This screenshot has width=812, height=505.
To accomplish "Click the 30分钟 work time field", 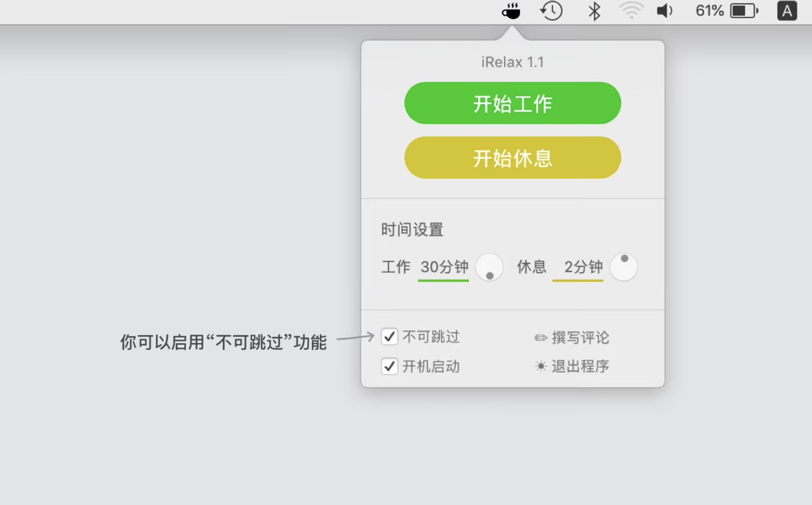I will 444,268.
